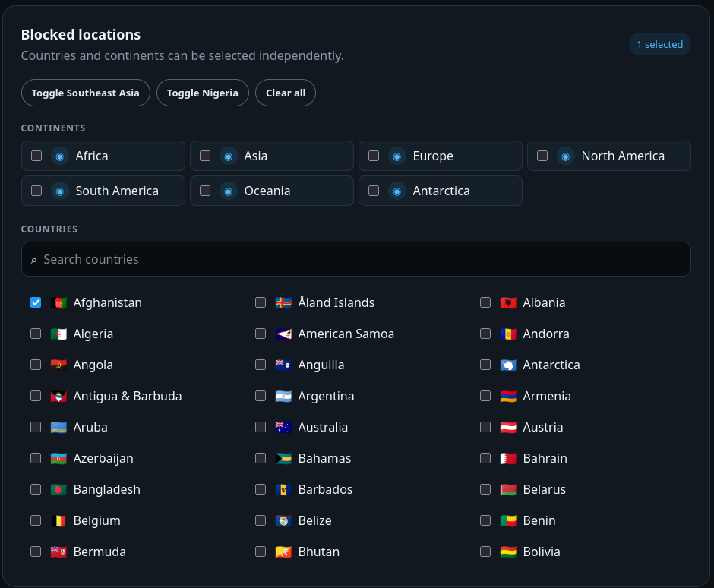Click the Bhutan flag icon

283,552
